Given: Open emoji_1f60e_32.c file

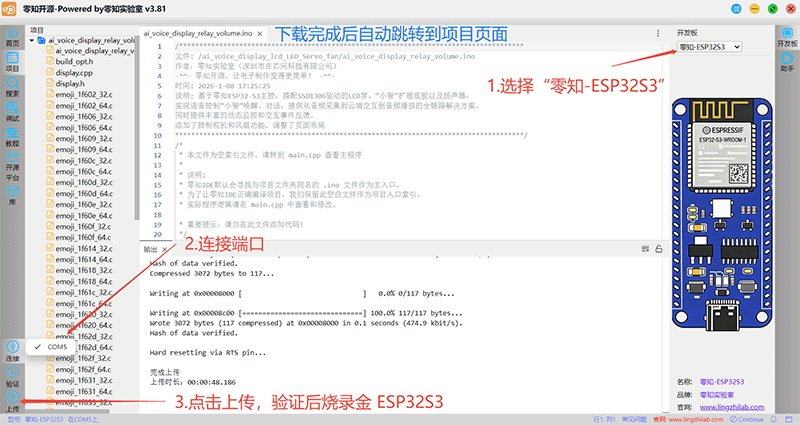Looking at the screenshot, I should [x=84, y=204].
